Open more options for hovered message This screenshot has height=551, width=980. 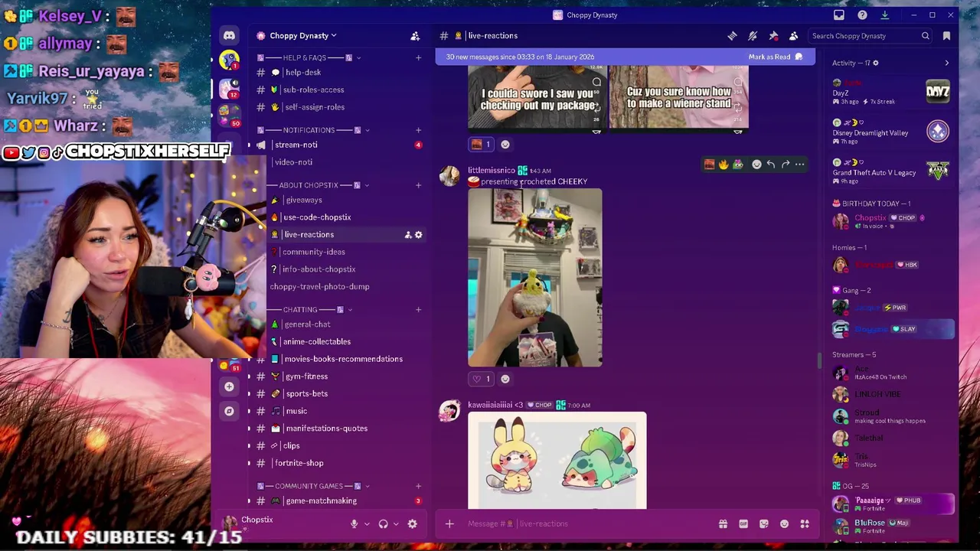800,164
